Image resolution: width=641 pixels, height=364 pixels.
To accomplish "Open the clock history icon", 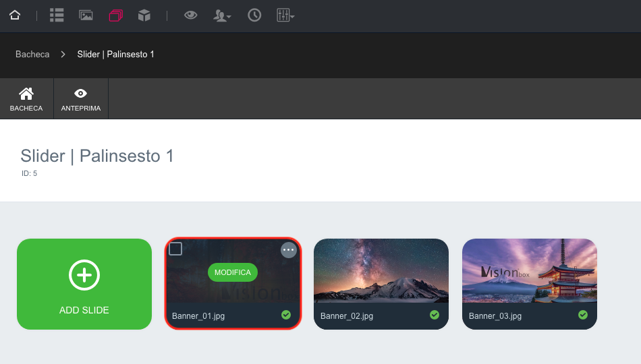I will tap(254, 15).
